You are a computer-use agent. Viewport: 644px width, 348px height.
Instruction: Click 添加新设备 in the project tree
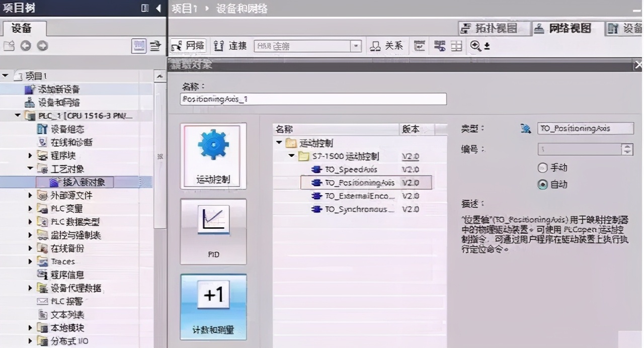(x=59, y=89)
